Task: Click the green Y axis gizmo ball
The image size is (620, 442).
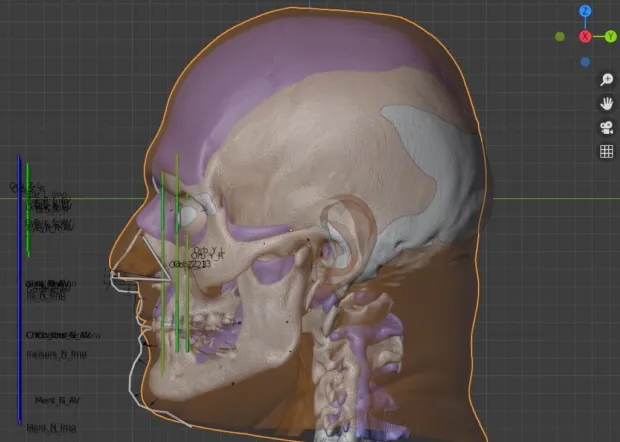Action: point(610,37)
